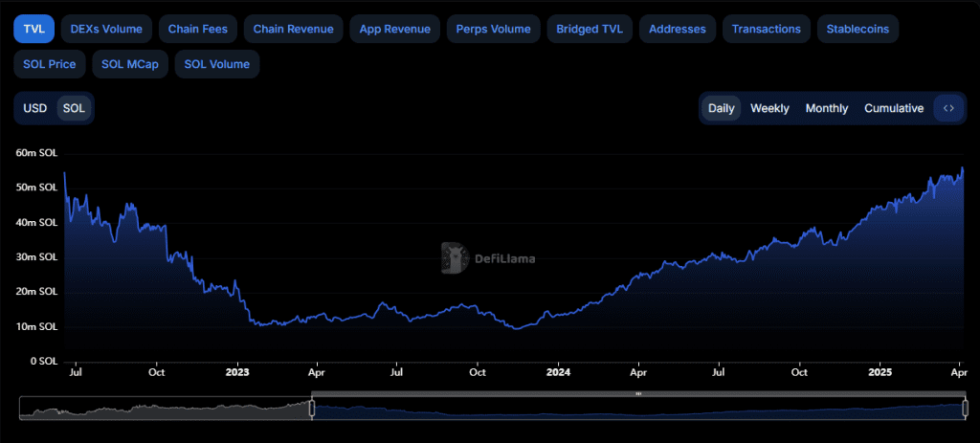Click the right range slider handle
Screen dimensions: 980x443
(965, 409)
